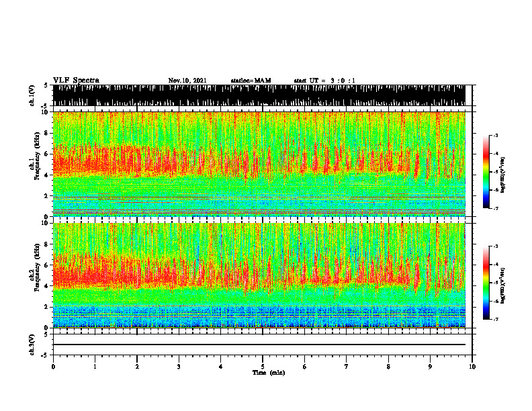Screen dimensions: 532x411
Task: Click the "-3" label on ch.2 color bar
Action: pos(496,246)
